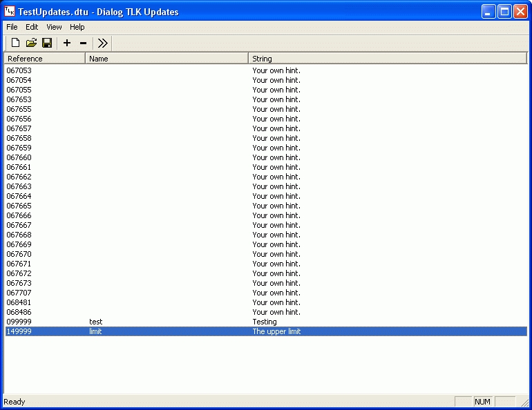Sort by the Name column header
This screenshot has height=410, width=532.
point(166,59)
